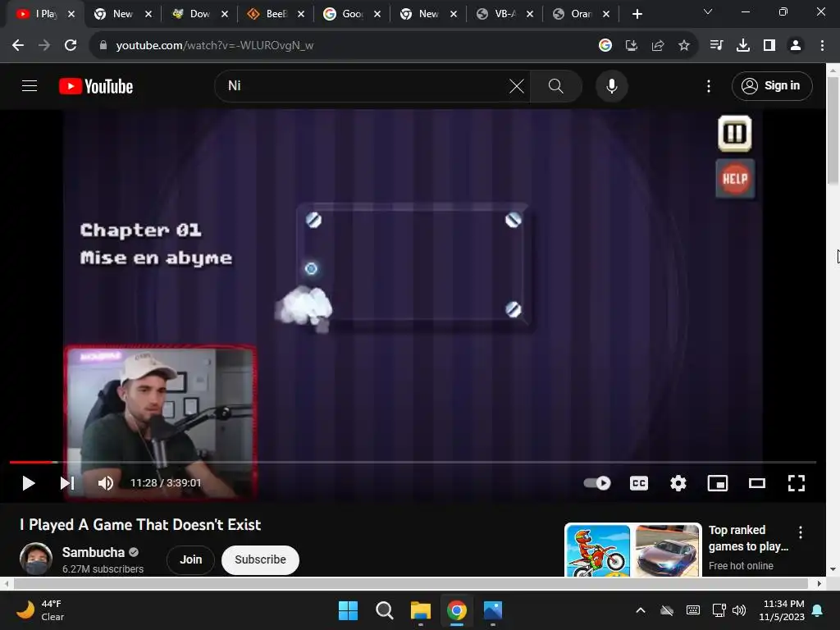Open YouTube settings three-dot menu

click(x=708, y=85)
